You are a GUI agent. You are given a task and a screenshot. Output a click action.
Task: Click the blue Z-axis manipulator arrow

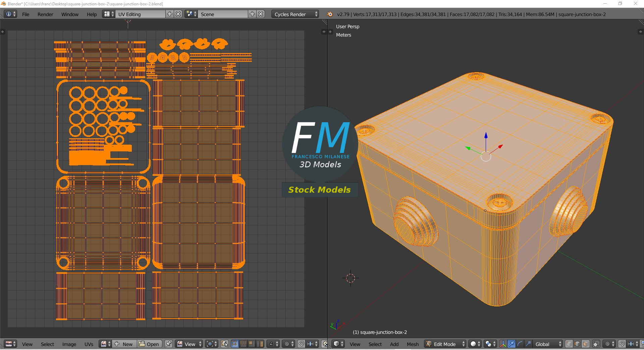(x=486, y=136)
